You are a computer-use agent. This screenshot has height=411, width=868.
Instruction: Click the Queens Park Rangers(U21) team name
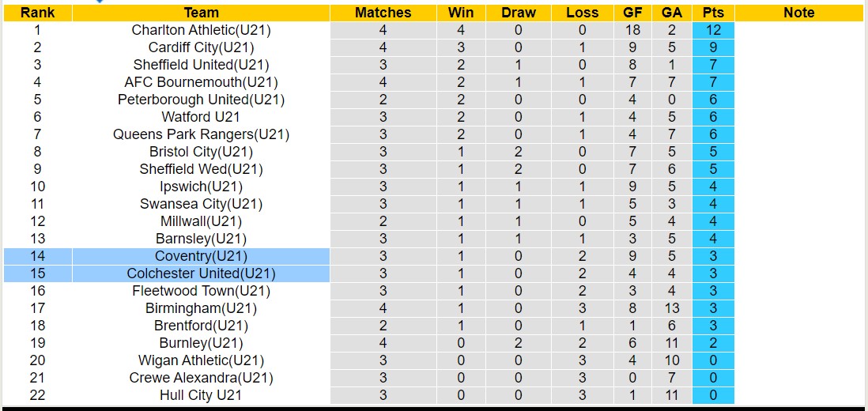(201, 134)
